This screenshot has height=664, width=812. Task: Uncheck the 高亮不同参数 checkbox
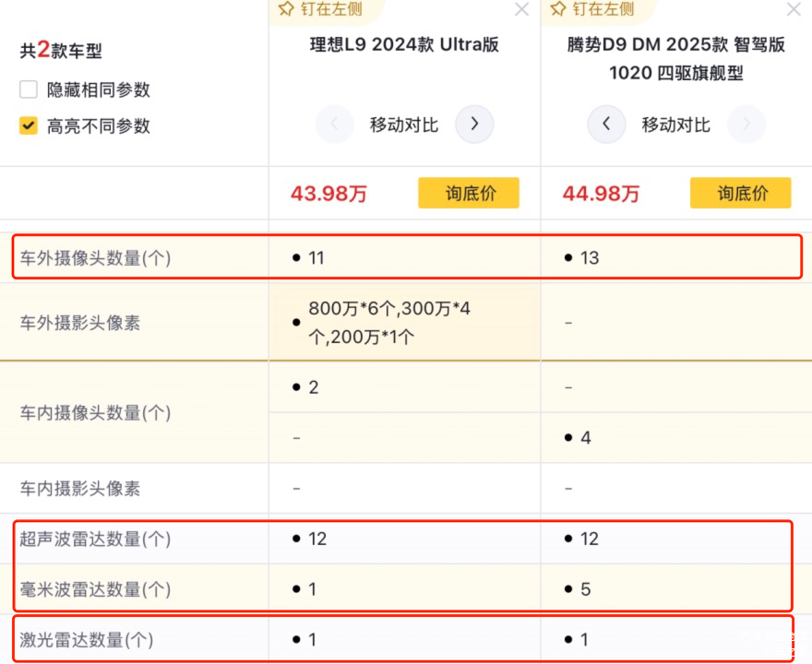point(29,126)
